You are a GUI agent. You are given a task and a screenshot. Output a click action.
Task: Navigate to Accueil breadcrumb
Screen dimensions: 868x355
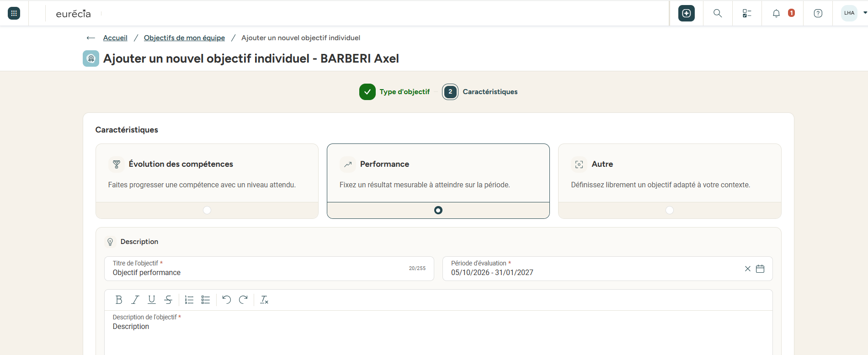pos(115,38)
